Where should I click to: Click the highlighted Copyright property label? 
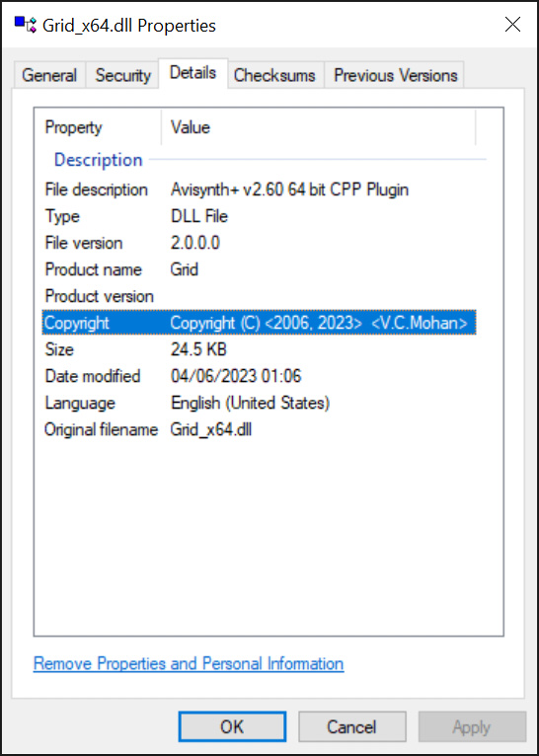[77, 323]
